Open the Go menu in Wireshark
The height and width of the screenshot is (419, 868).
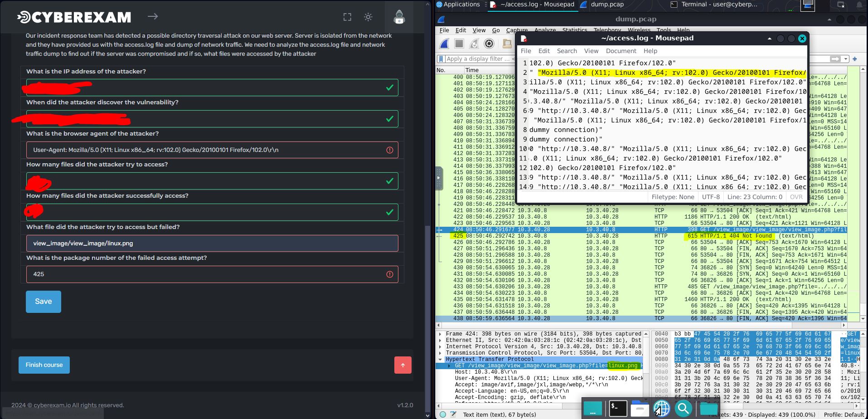click(x=496, y=30)
